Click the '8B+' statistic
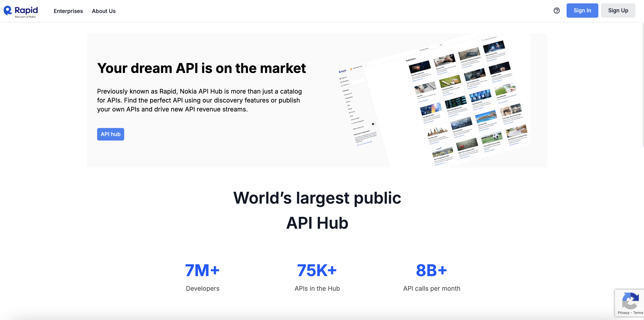 431,270
